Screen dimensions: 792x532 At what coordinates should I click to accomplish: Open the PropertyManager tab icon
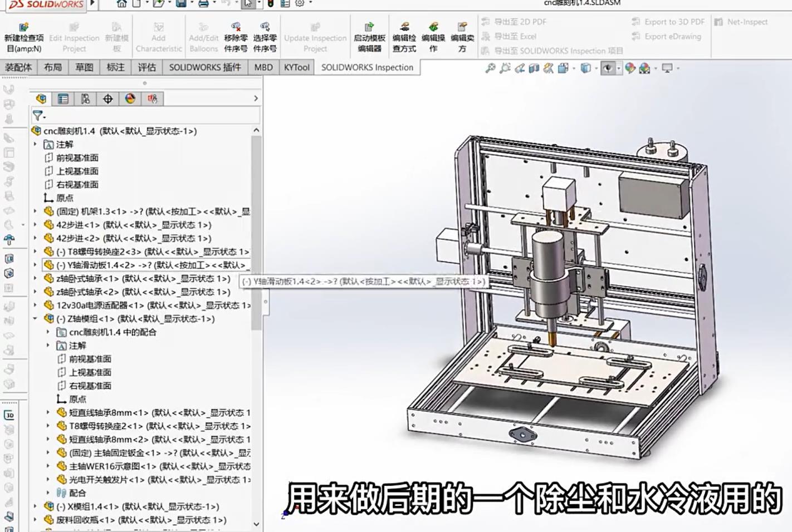[63, 98]
